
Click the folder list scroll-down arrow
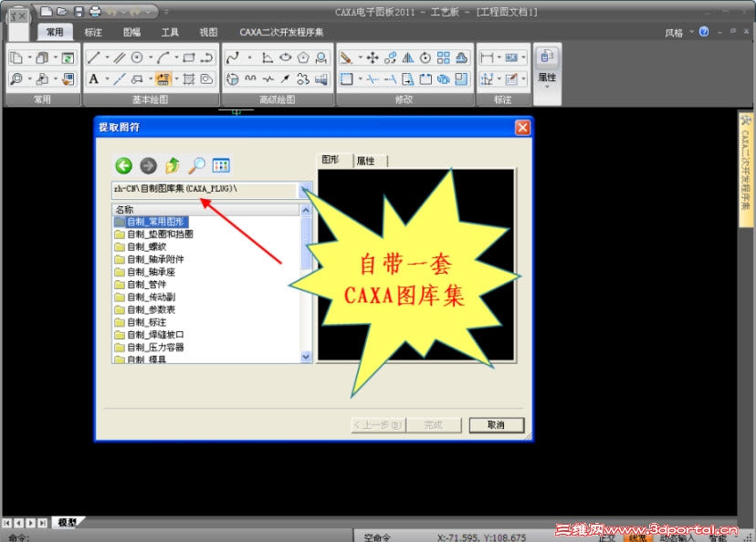tap(306, 357)
